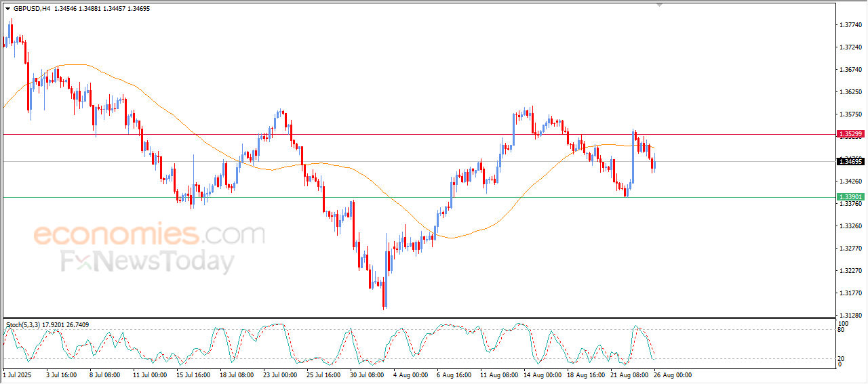
Task: Select the GBPUSD,H4 chart title text
Action: pyautogui.click(x=32, y=9)
